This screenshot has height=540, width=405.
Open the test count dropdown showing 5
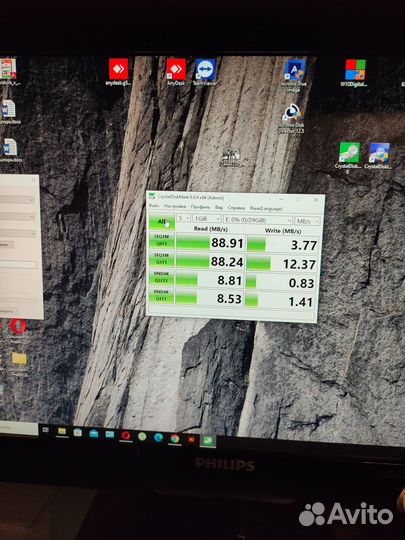click(184, 218)
